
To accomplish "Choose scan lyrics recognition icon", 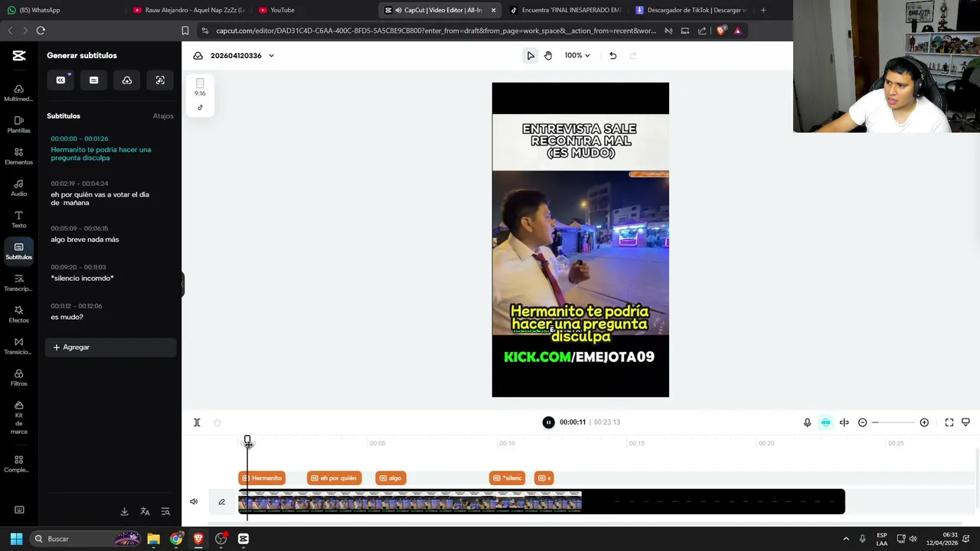I will [160, 80].
